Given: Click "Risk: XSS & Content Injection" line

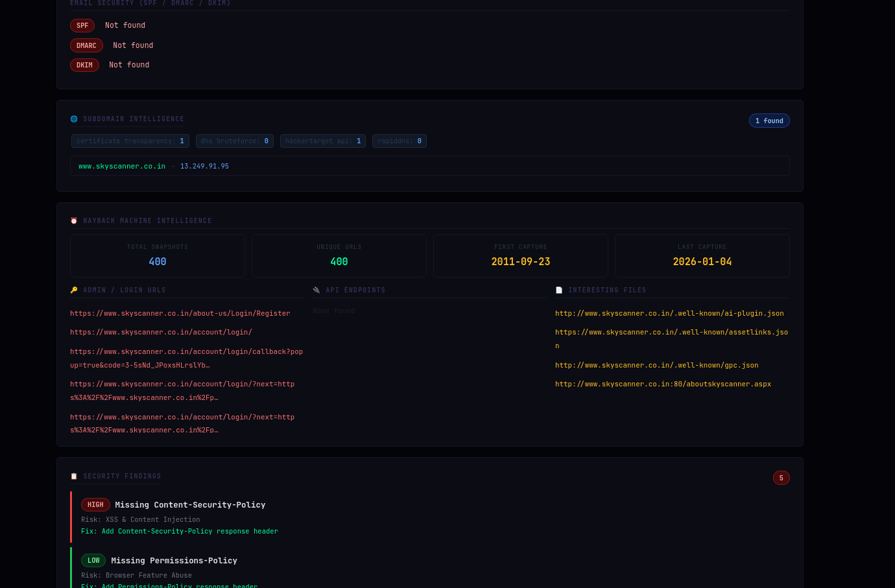Looking at the screenshot, I should click(x=141, y=520).
